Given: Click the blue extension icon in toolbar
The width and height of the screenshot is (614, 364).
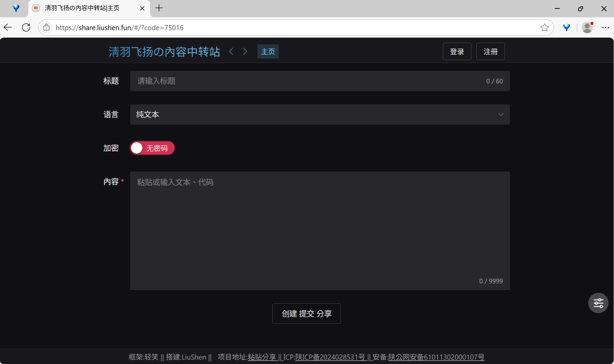Looking at the screenshot, I should (x=566, y=27).
